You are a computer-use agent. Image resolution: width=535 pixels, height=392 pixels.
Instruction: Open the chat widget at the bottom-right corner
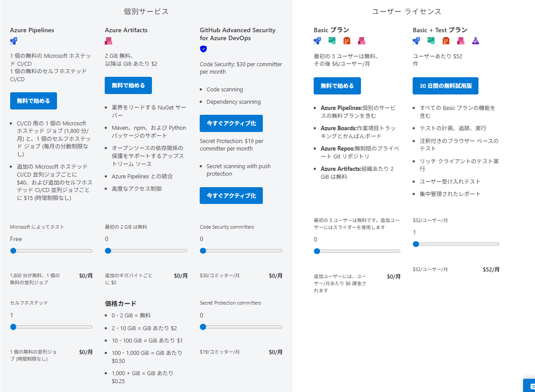click(529, 385)
